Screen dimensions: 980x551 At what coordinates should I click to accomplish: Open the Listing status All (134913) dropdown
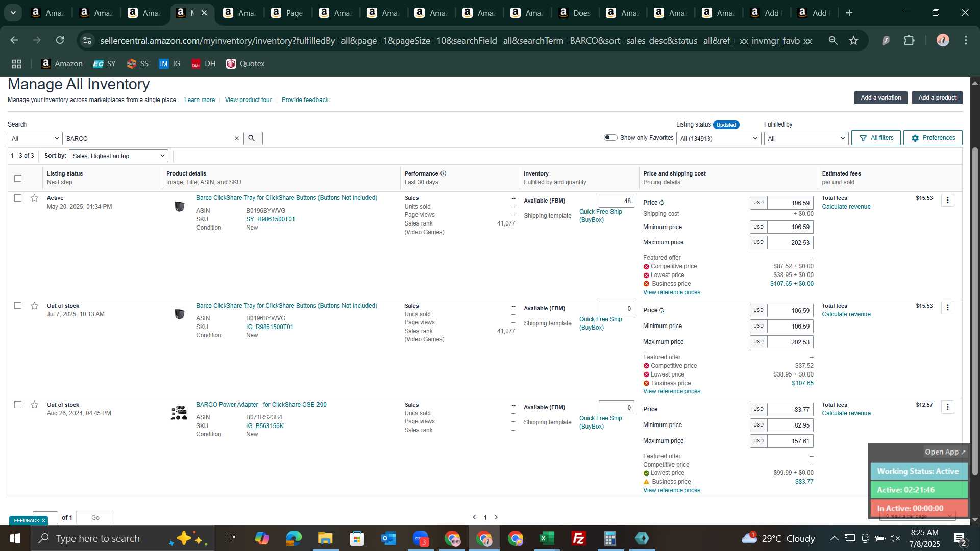pos(719,138)
